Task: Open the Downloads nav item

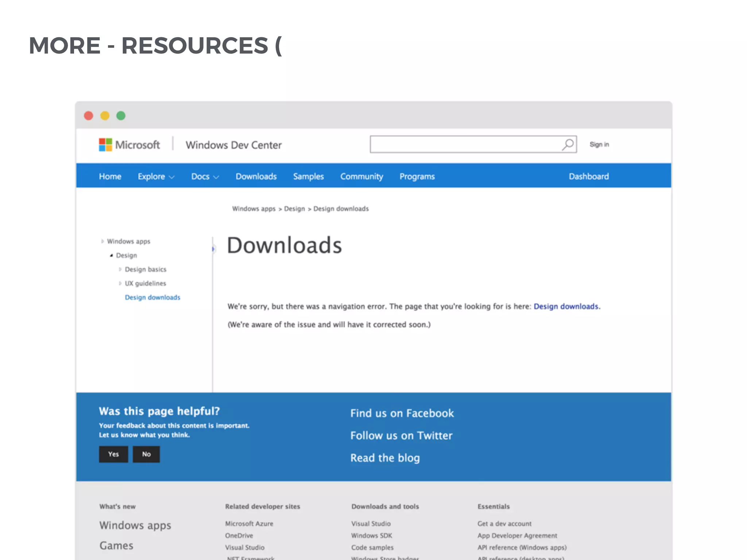Action: click(256, 176)
